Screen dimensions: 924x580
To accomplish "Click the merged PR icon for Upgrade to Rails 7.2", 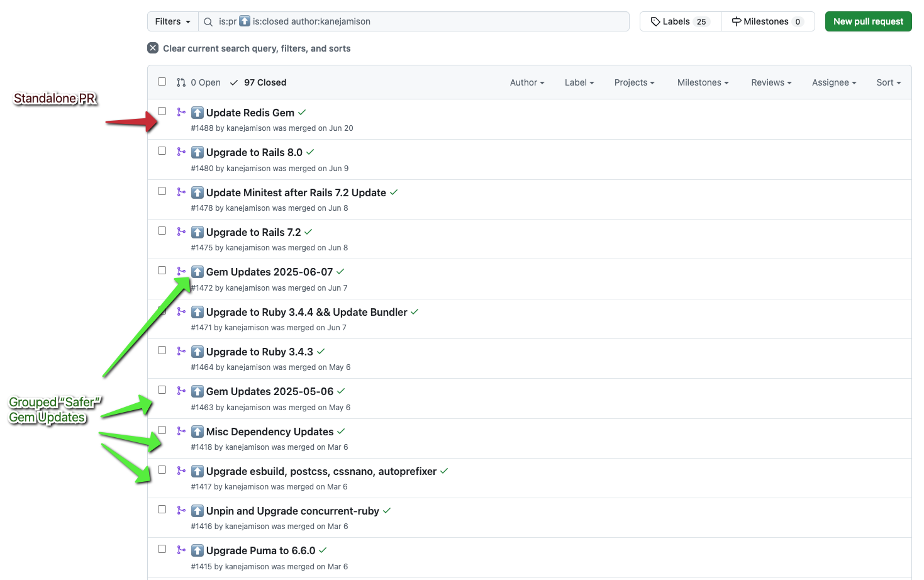I will [x=181, y=231].
